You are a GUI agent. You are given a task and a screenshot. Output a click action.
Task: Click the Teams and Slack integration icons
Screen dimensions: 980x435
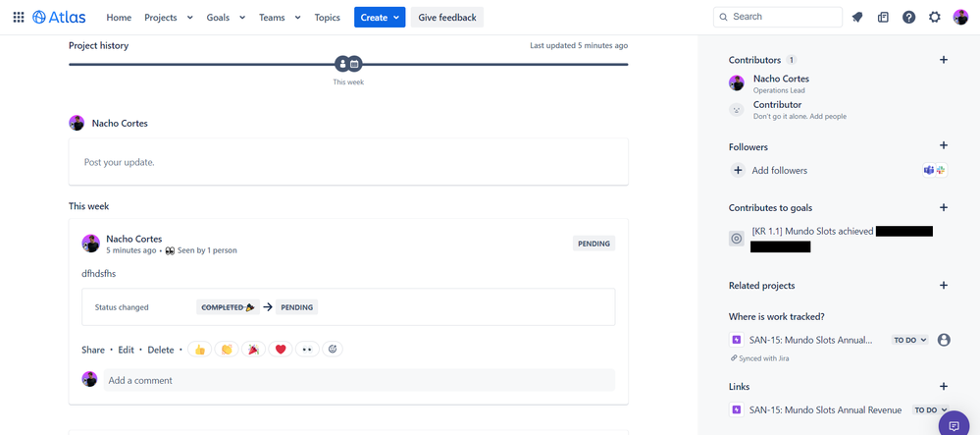click(935, 170)
